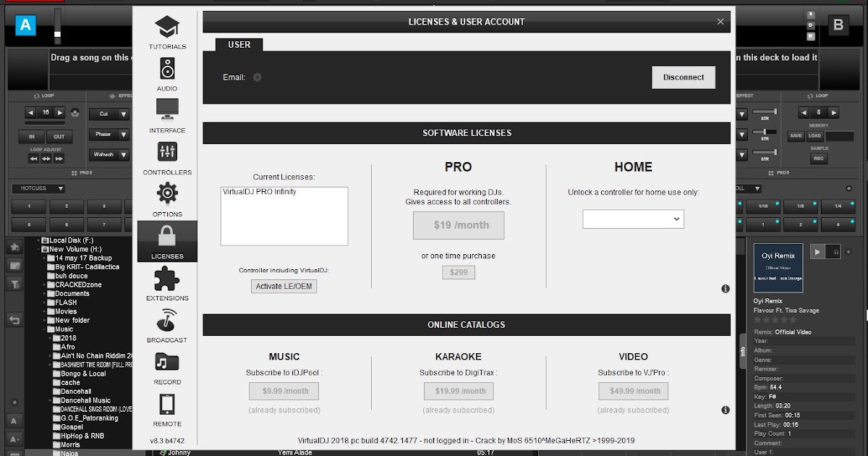The image size is (868, 456).
Task: Close the Licenses & User Account dialog
Action: pos(720,22)
